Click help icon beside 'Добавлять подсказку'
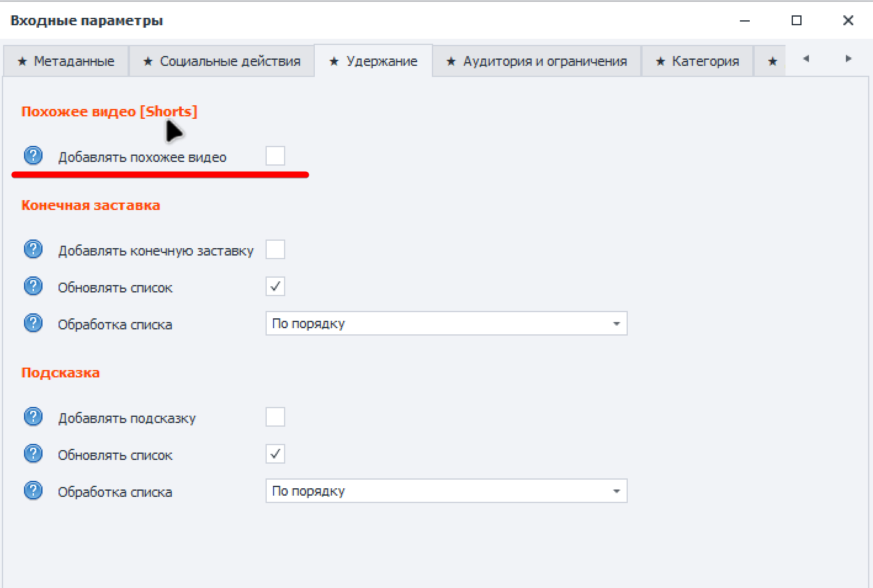Screen dimensions: 873x588 click(x=33, y=417)
